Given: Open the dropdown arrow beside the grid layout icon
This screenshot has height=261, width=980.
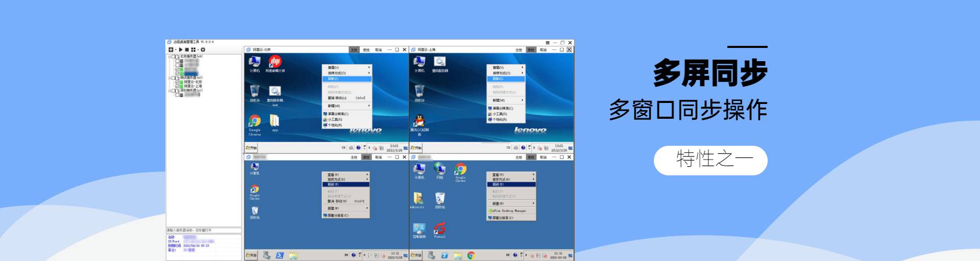Looking at the screenshot, I should tap(198, 49).
